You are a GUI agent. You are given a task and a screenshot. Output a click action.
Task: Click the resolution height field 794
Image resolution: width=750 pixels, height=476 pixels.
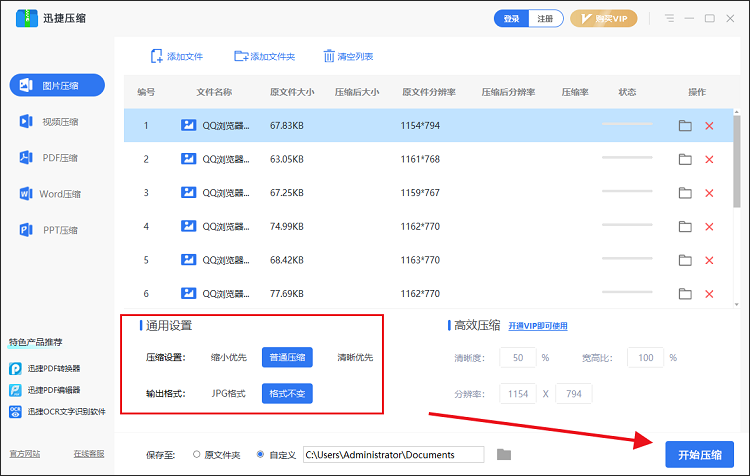tap(574, 394)
